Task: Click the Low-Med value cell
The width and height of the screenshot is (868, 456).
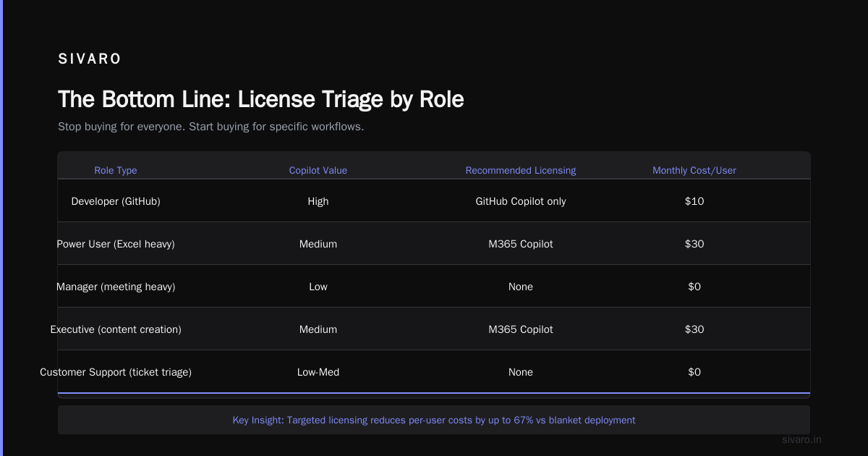Action: pos(318,372)
